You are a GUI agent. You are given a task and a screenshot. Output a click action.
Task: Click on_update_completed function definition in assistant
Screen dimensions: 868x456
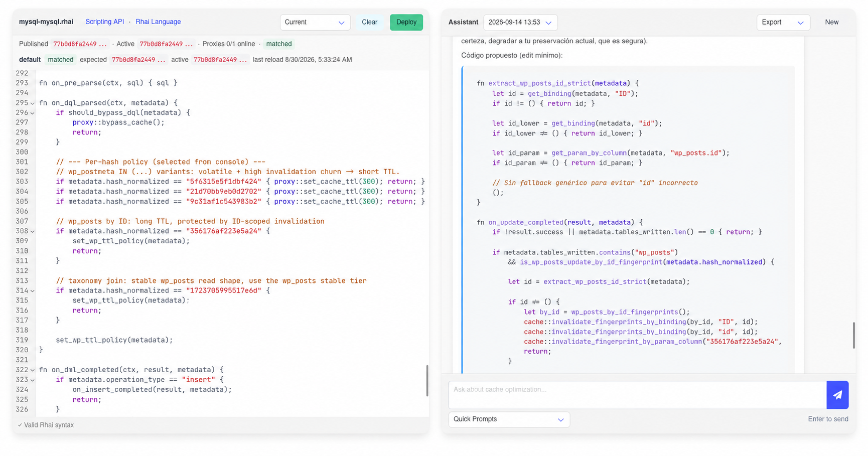(560, 222)
